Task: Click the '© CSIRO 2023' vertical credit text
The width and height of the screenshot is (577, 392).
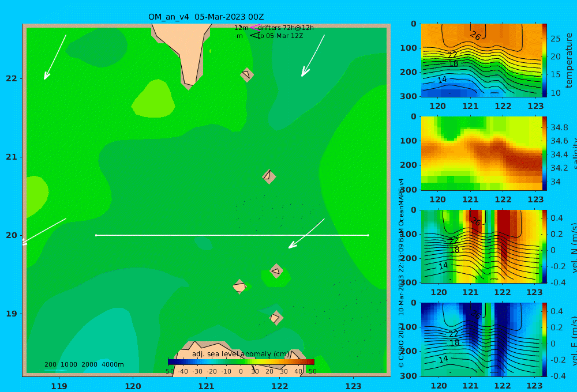Action: [x=401, y=345]
